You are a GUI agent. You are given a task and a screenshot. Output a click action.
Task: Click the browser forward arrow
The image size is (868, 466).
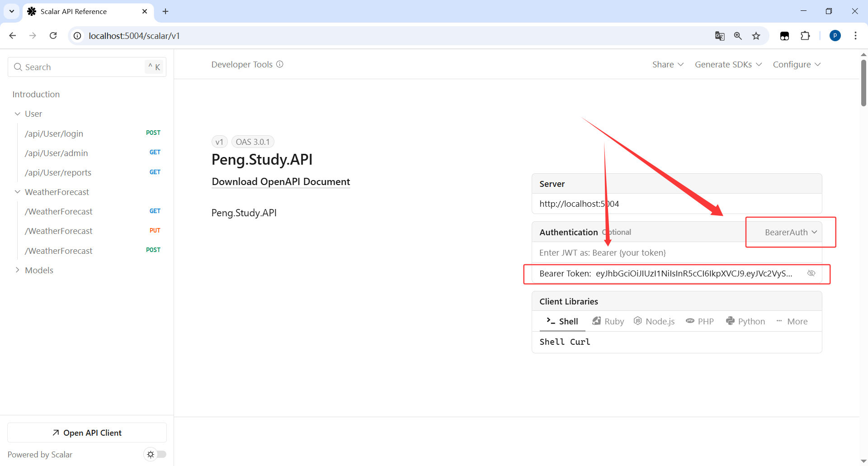coord(33,36)
